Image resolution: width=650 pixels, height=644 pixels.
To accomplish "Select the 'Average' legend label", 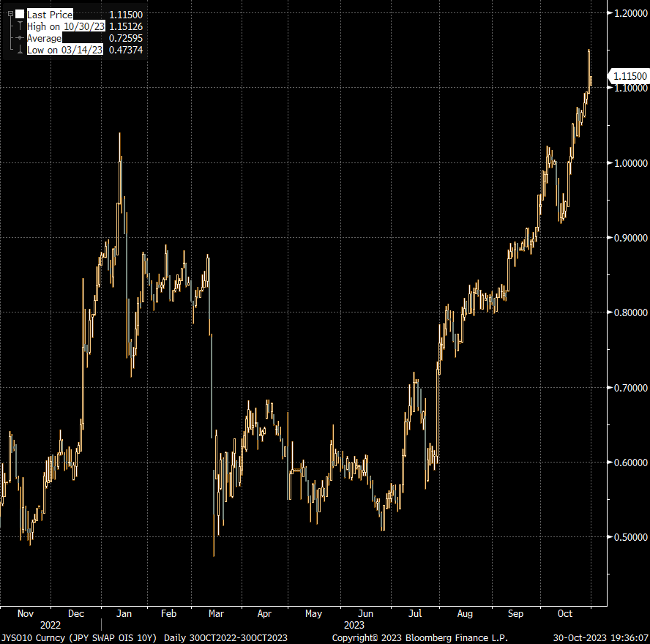I will [x=45, y=38].
